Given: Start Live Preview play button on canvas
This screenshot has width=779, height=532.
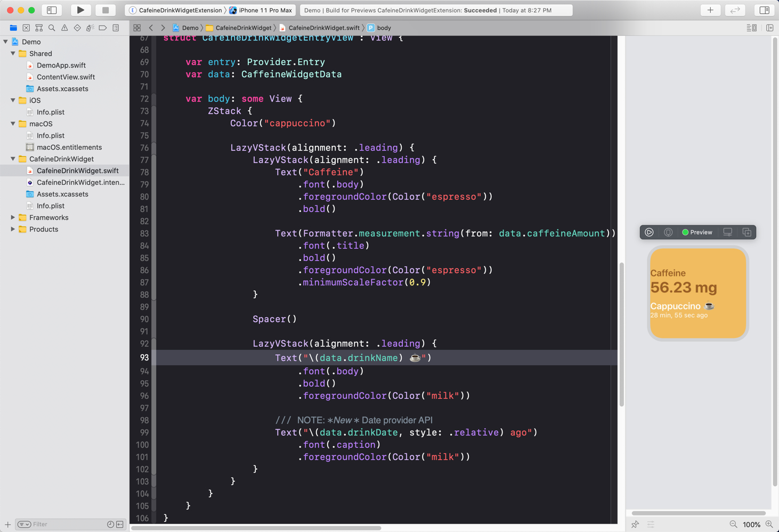Looking at the screenshot, I should coord(649,232).
